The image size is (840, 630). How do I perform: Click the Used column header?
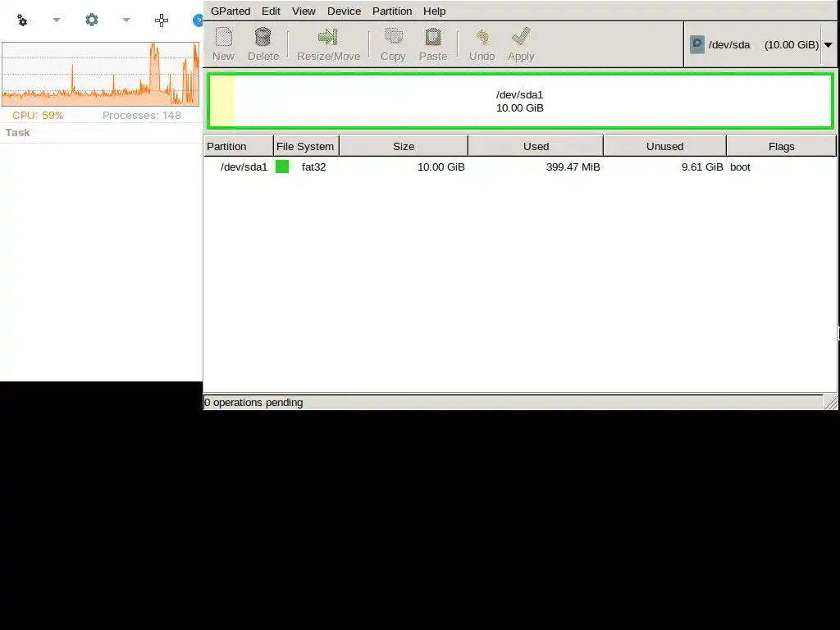point(536,146)
